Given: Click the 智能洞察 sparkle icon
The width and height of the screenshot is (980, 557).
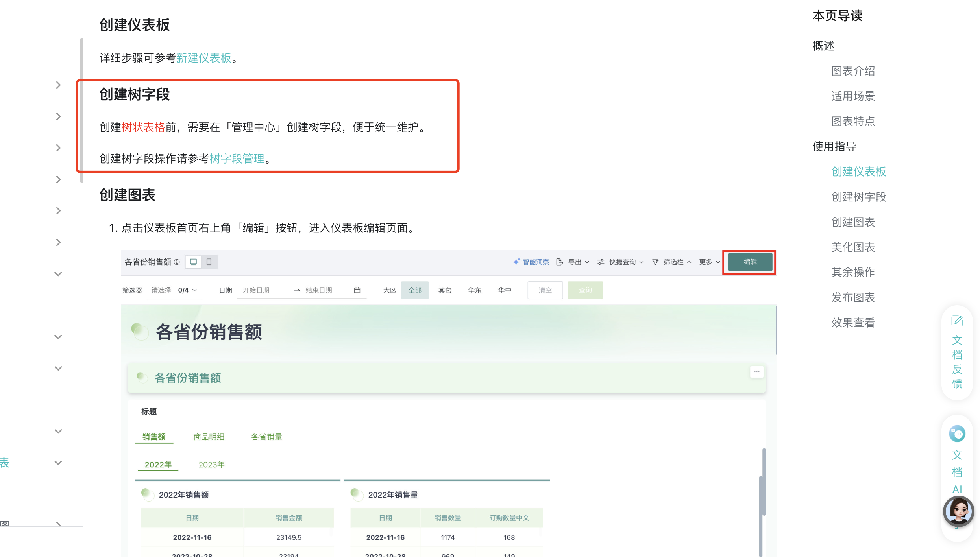Looking at the screenshot, I should point(516,262).
